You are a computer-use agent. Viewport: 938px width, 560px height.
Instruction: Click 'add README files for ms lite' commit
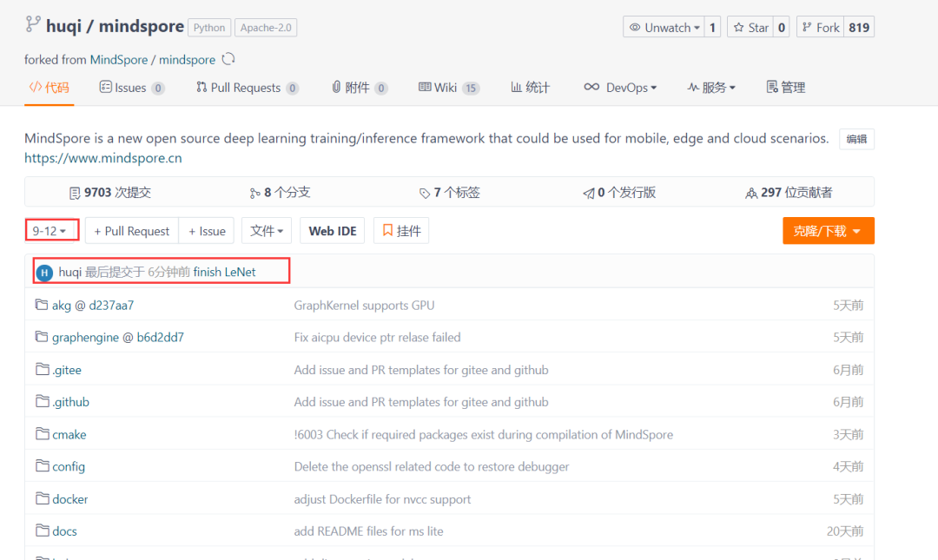[x=368, y=531]
